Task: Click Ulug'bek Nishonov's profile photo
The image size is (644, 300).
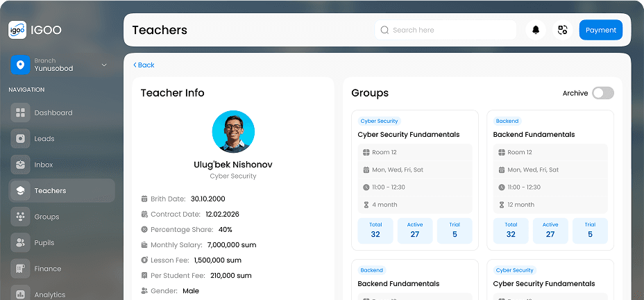Action: tap(233, 131)
